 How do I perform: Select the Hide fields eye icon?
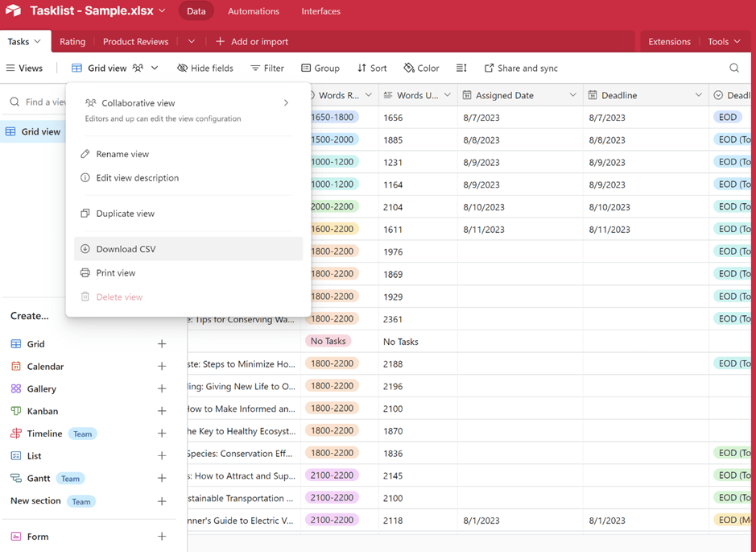coord(183,68)
